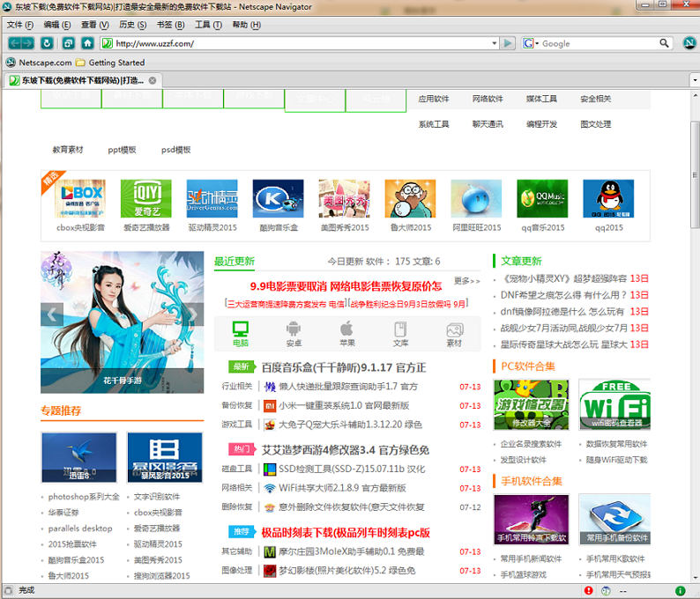Open the search engine selector dropdown
Viewport: 700px width, 599px height.
[532, 43]
